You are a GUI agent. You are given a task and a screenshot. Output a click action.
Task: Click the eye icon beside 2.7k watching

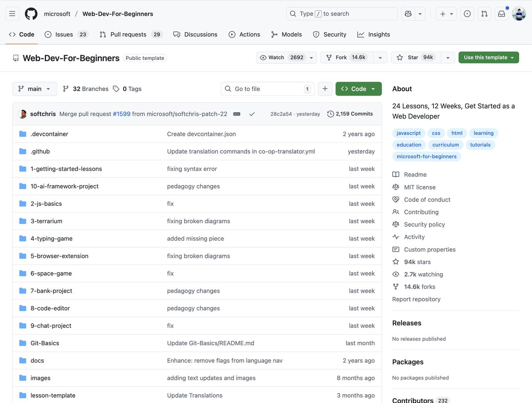(396, 274)
